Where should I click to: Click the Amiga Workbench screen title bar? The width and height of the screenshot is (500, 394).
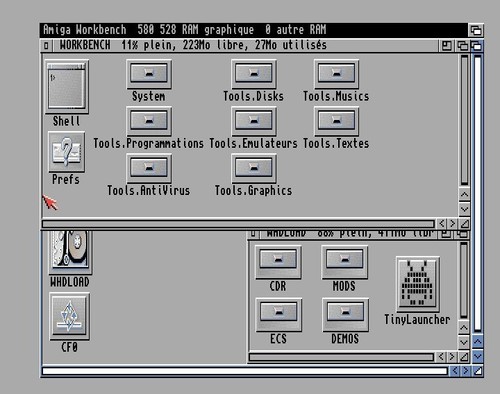point(253,30)
